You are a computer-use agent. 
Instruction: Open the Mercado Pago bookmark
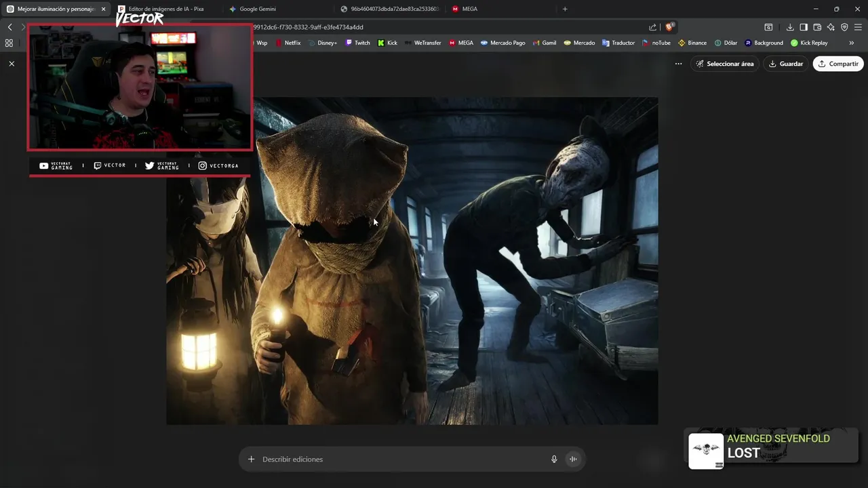[502, 43]
